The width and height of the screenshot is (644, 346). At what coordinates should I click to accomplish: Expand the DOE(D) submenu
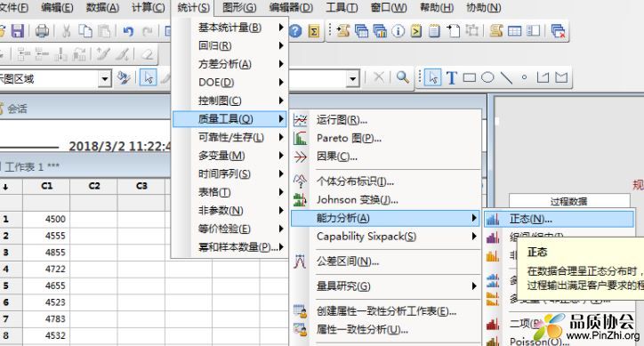point(230,83)
